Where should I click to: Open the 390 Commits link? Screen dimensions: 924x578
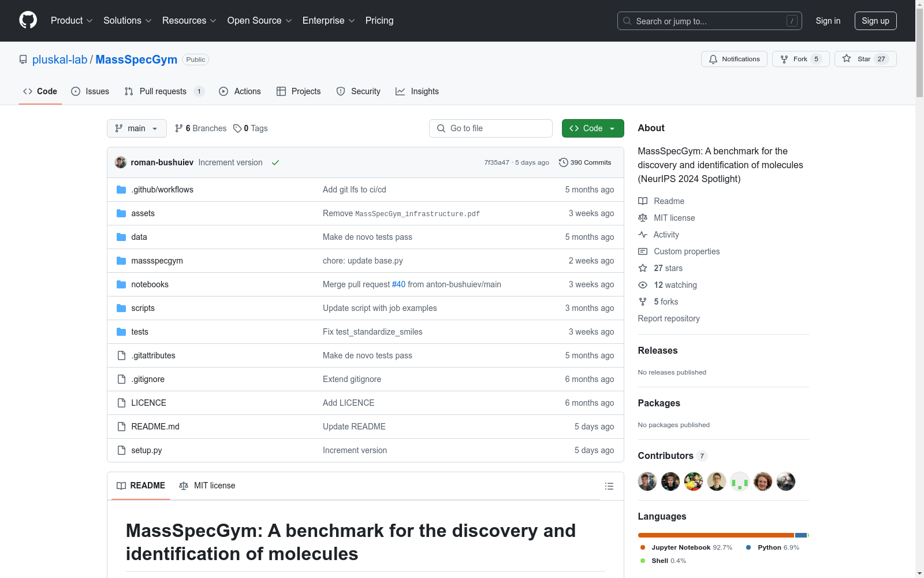click(x=585, y=162)
